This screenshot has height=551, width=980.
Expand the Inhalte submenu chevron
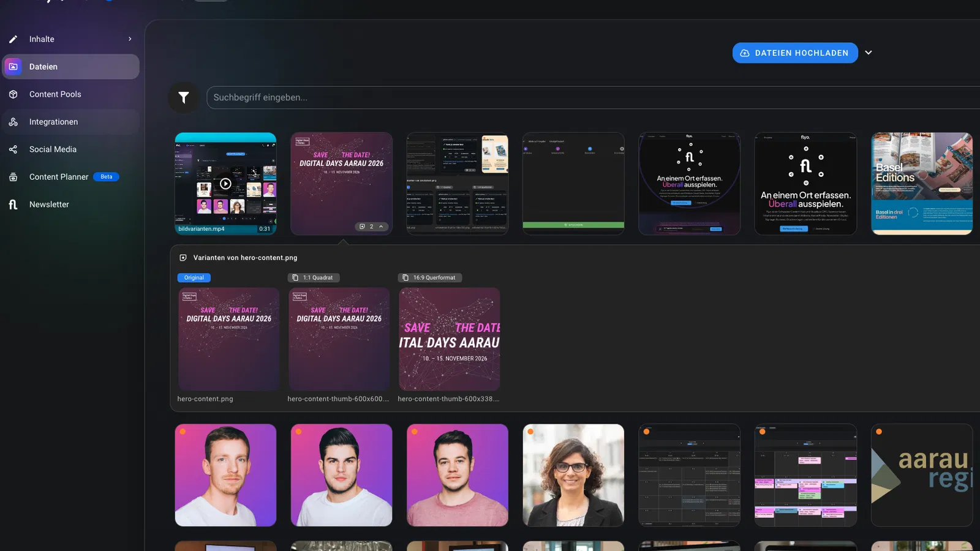tap(130, 39)
